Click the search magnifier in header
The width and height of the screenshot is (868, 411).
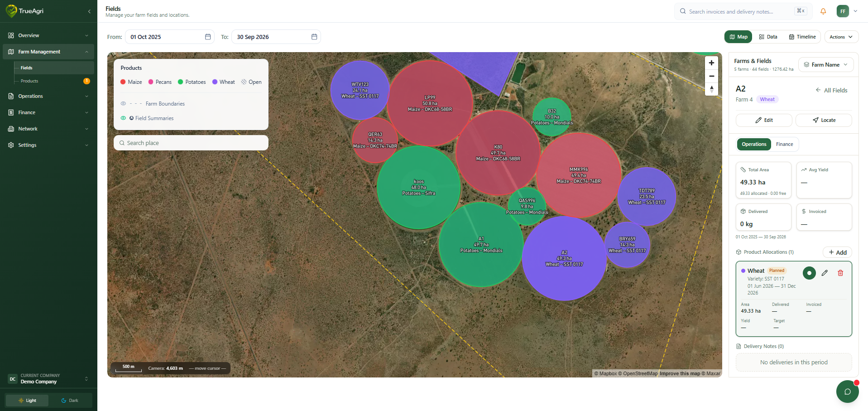click(683, 11)
